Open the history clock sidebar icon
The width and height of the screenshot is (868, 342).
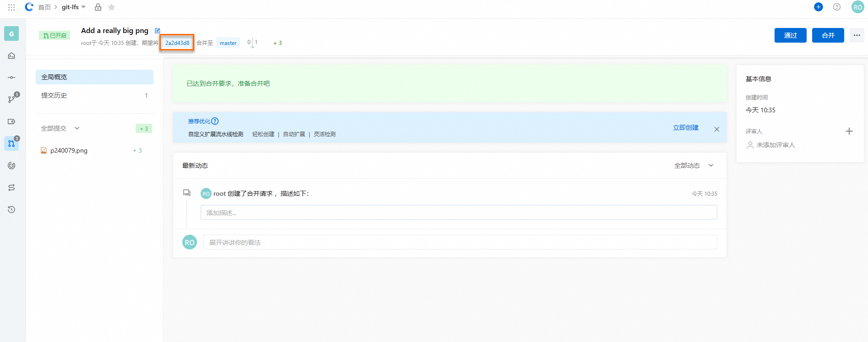click(11, 210)
